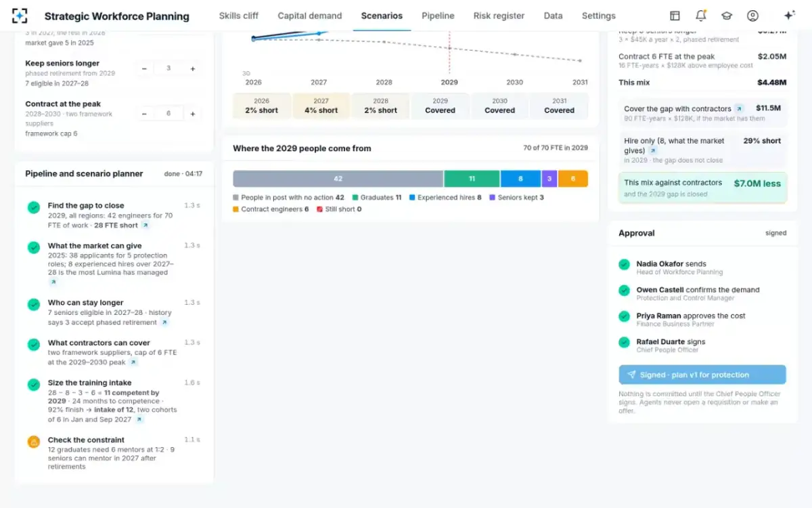Increase 'Contract at the peak' count
Image resolution: width=812 pixels, height=508 pixels.
click(x=193, y=114)
